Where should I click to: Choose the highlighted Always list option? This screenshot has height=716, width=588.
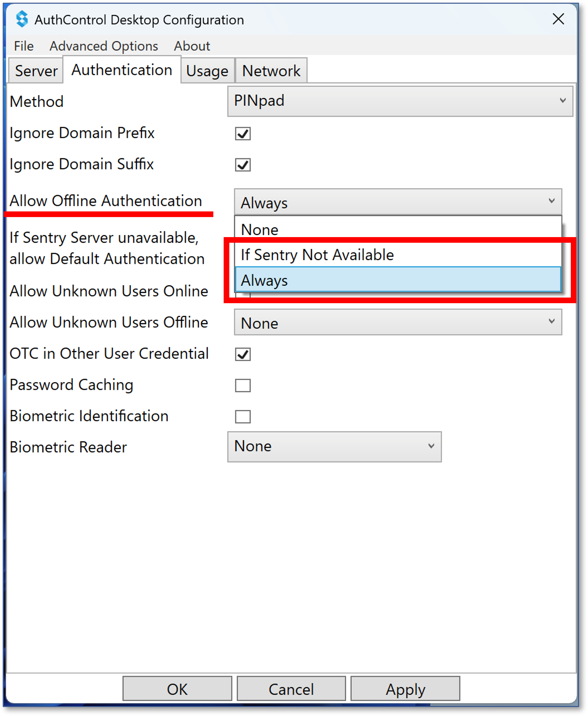(x=398, y=280)
